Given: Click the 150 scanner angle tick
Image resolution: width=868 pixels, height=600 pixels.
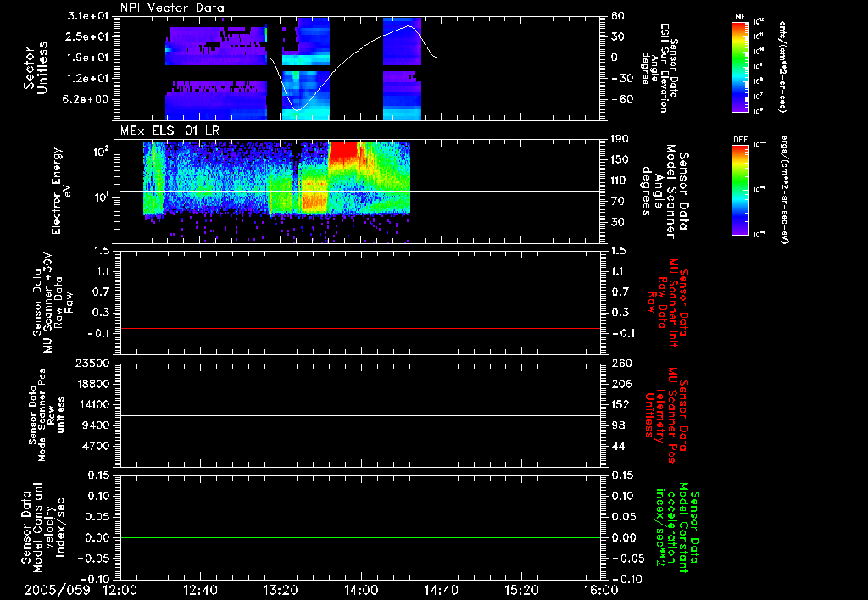Looking at the screenshot, I should click(x=620, y=160).
